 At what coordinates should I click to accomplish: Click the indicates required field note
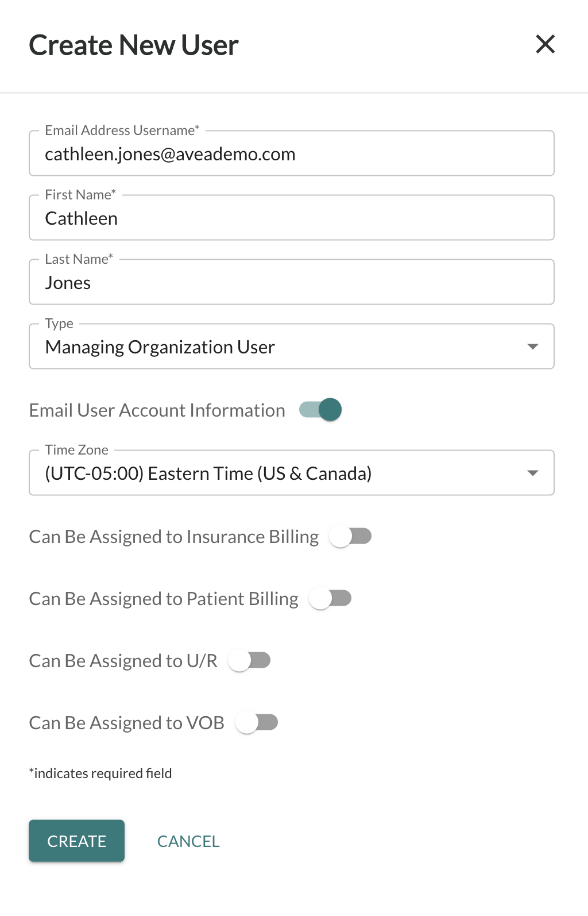[100, 773]
